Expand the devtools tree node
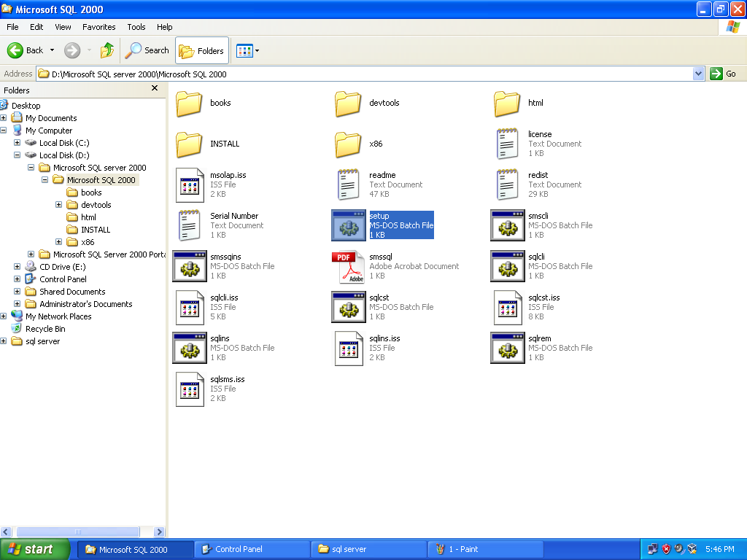747x560 pixels. click(58, 204)
